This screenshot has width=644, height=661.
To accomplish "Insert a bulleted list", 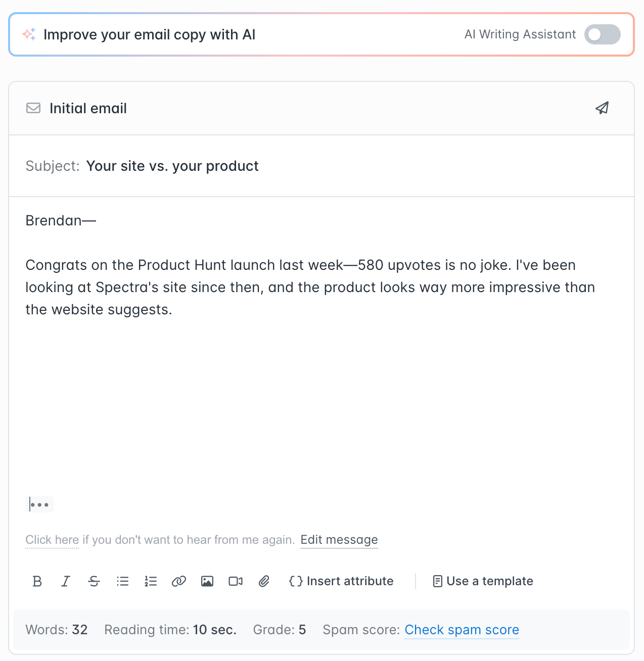I will (x=122, y=581).
